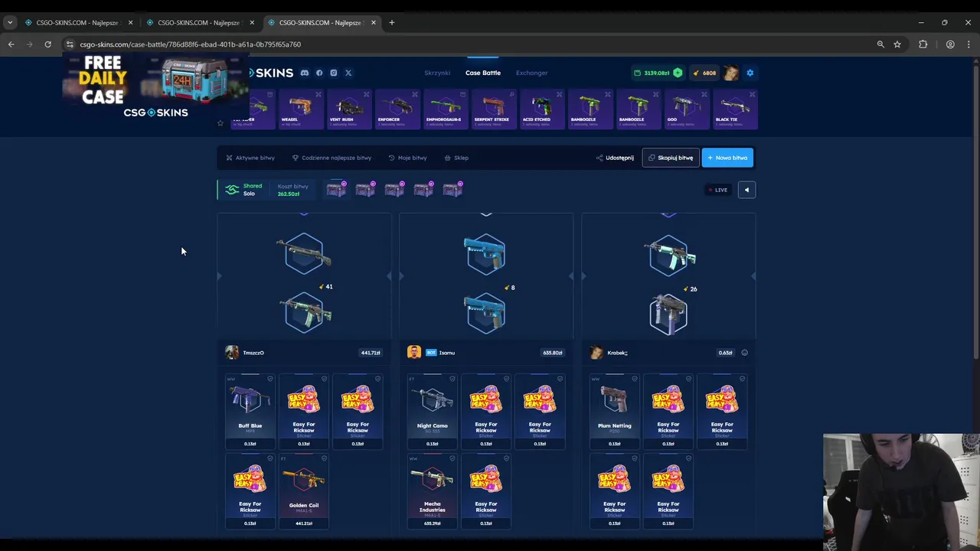This screenshot has height=551, width=980.
Task: Bookmark this page with the star icon
Action: [897, 44]
